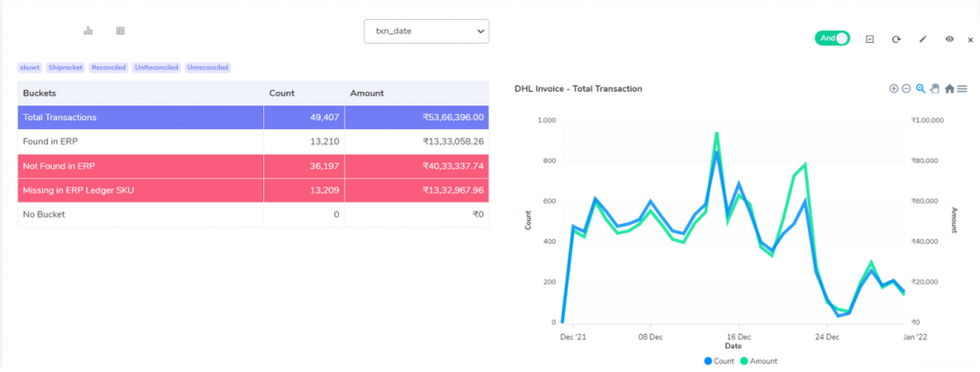The width and height of the screenshot is (980, 372).
Task: Click the refresh icon in toolbar
Action: point(896,38)
